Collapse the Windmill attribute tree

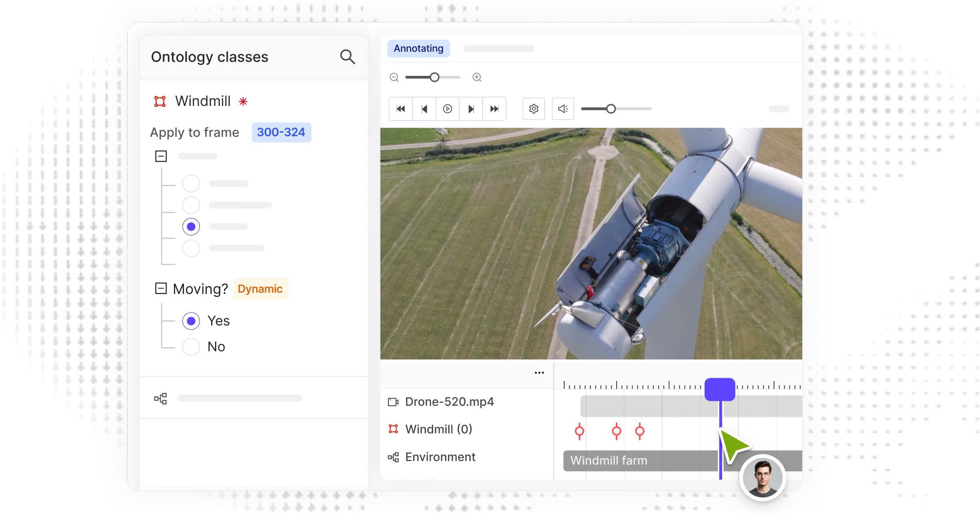161,156
